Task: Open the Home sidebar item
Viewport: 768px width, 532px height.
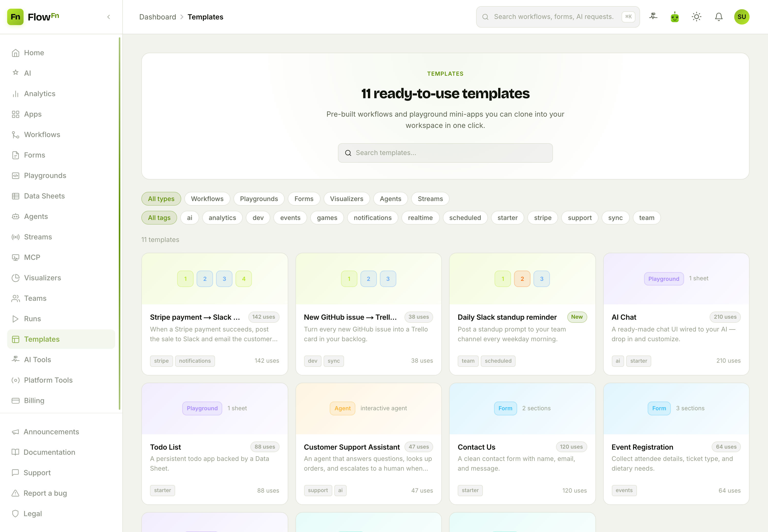Action: click(61, 53)
